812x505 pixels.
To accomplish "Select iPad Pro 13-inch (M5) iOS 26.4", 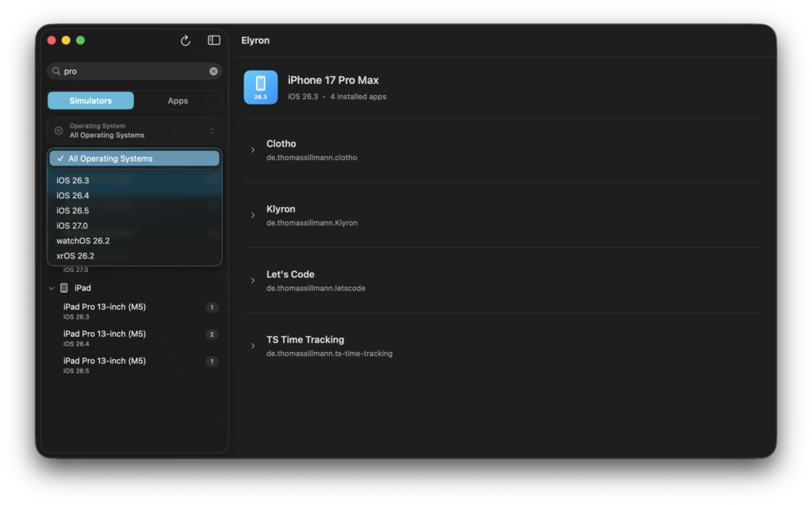I will pyautogui.click(x=134, y=338).
